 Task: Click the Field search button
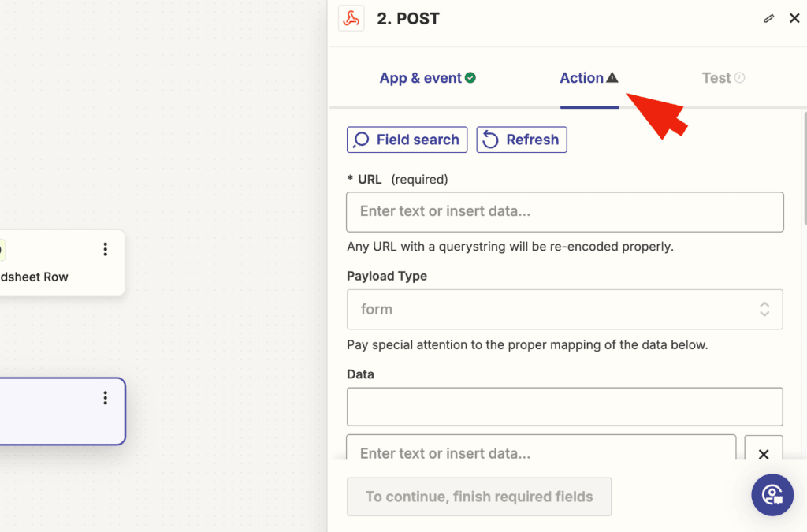click(407, 140)
